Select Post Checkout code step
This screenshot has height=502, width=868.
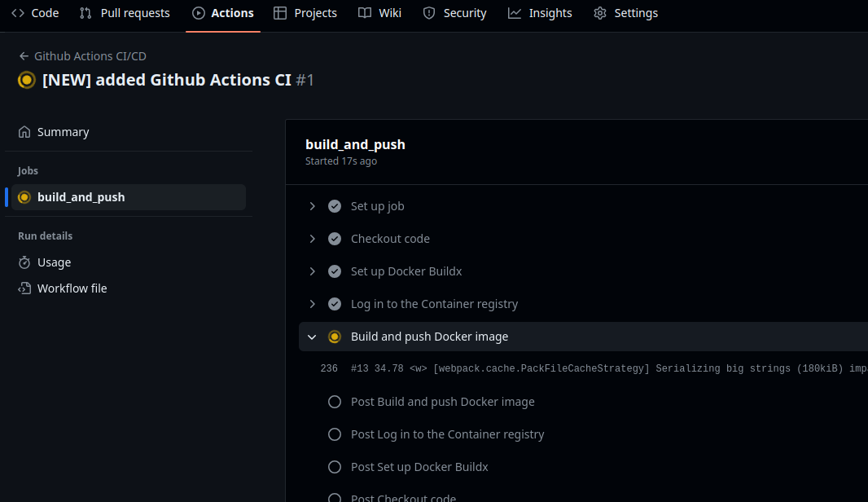(x=404, y=497)
